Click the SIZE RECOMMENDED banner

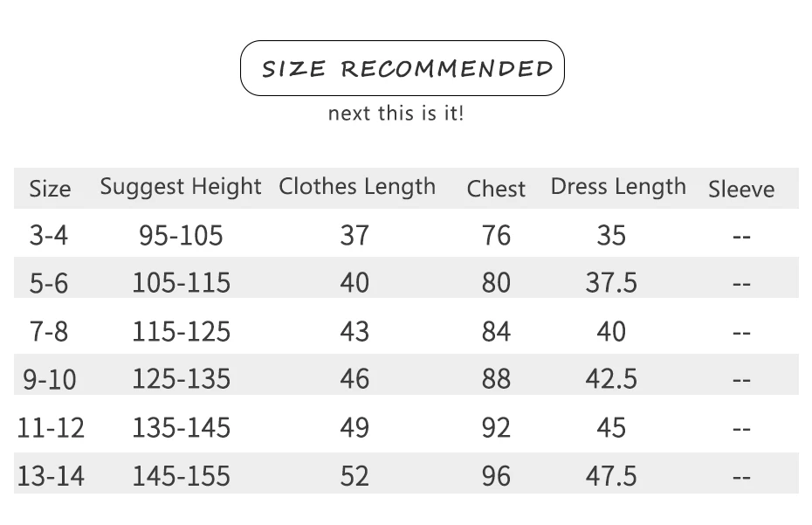(403, 68)
